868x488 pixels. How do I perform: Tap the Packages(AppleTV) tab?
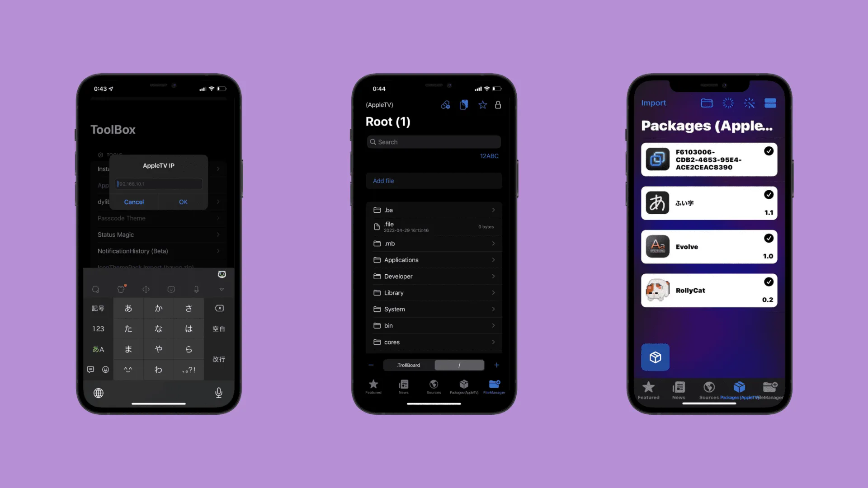click(x=464, y=387)
